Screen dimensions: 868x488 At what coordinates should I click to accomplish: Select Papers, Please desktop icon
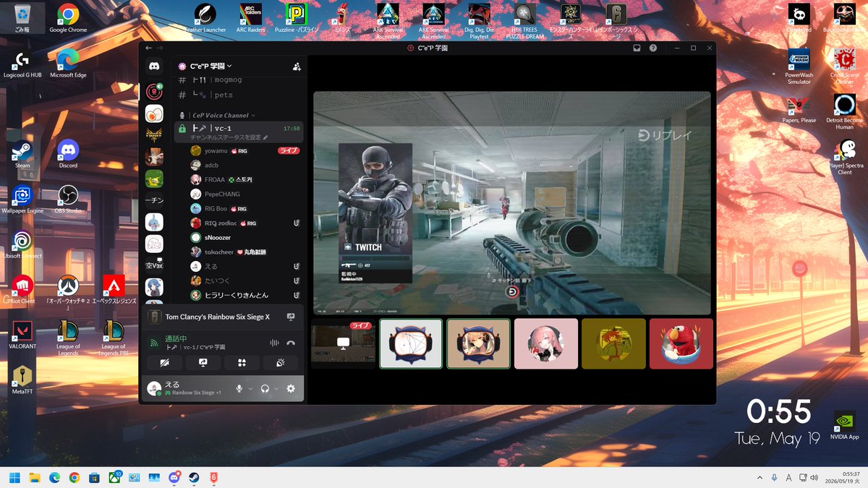click(x=799, y=108)
